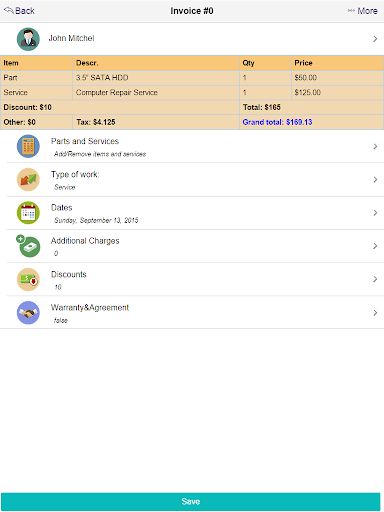This screenshot has width=384, height=512.
Task: Click the Back arrow icon
Action: click(9, 10)
